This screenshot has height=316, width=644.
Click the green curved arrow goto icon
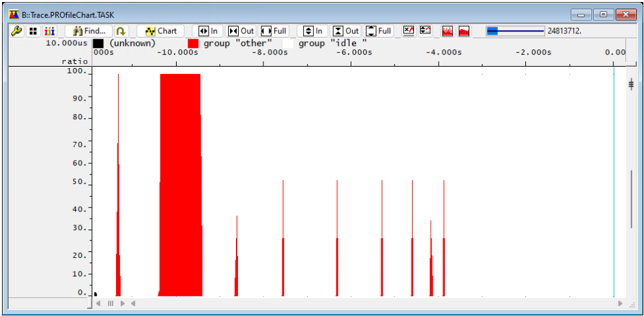(121, 31)
